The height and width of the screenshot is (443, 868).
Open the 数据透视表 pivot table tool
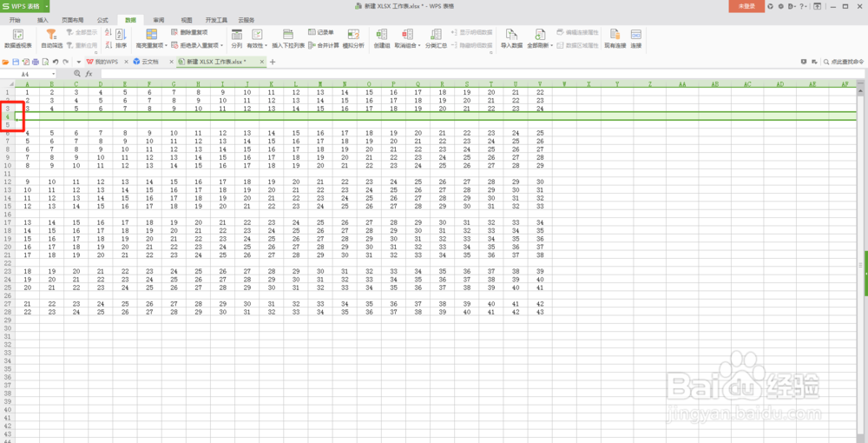[17, 37]
